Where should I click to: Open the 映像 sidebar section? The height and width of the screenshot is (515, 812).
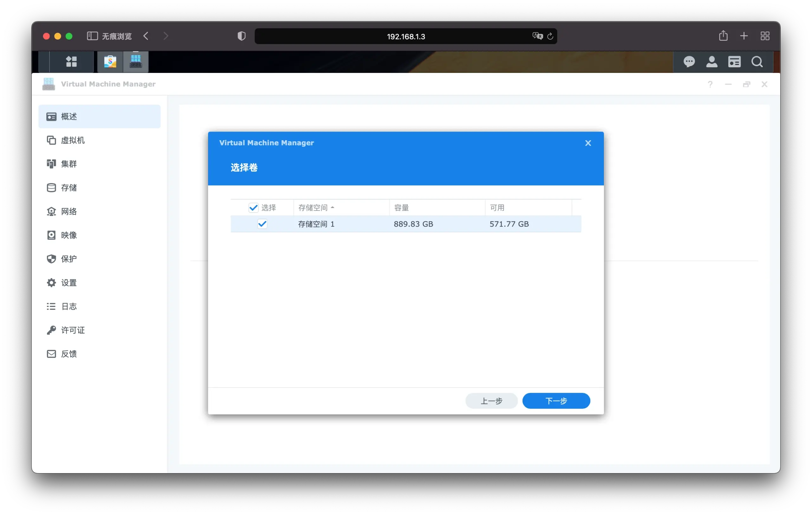pos(100,235)
